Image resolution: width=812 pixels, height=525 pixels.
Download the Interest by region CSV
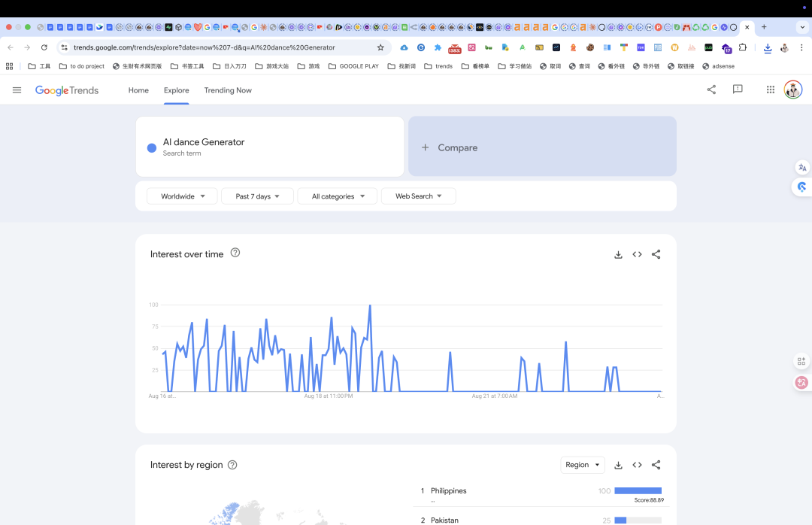click(x=618, y=465)
